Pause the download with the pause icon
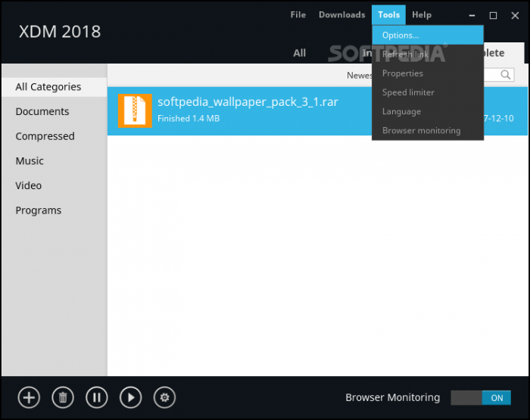This screenshot has width=530, height=420. click(x=97, y=397)
